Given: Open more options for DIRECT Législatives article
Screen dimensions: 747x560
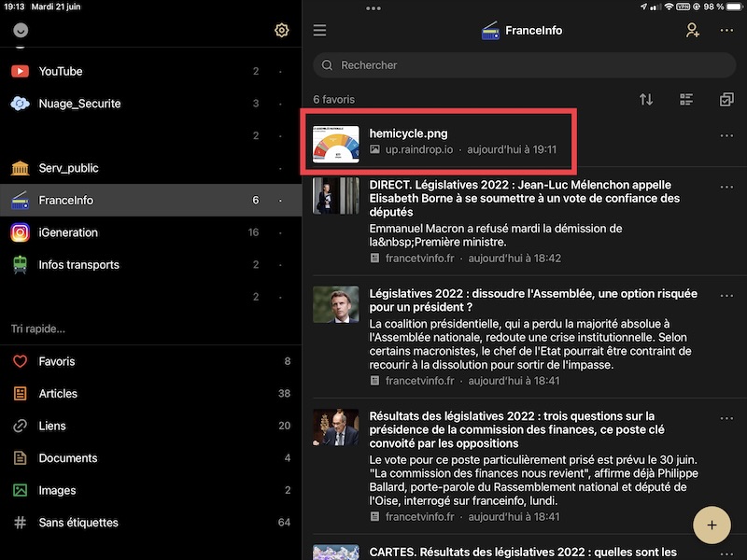Looking at the screenshot, I should (x=726, y=187).
